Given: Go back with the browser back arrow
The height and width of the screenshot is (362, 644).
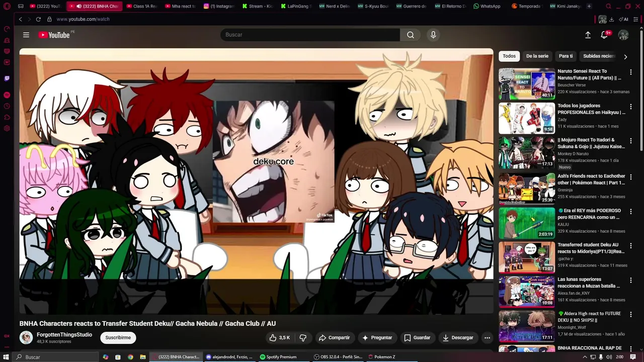Looking at the screenshot, I should pyautogui.click(x=20, y=19).
